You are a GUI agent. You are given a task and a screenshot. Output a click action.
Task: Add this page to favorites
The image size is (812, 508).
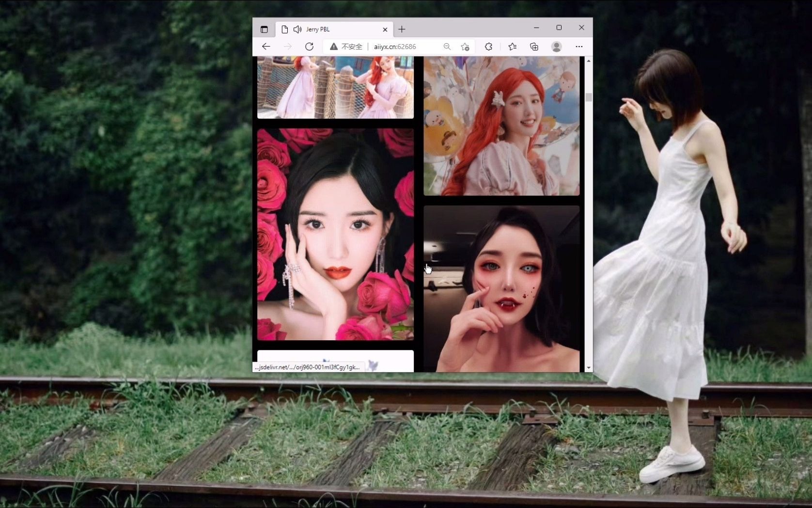click(465, 47)
